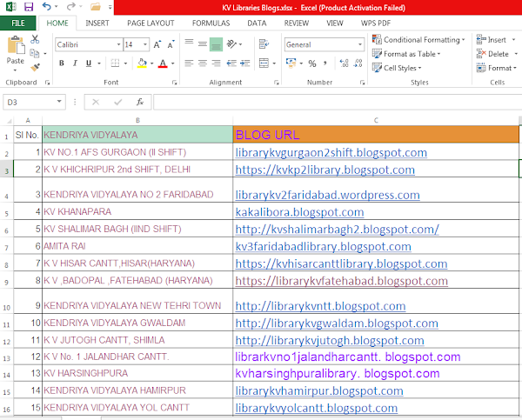Select column B header

(137, 120)
